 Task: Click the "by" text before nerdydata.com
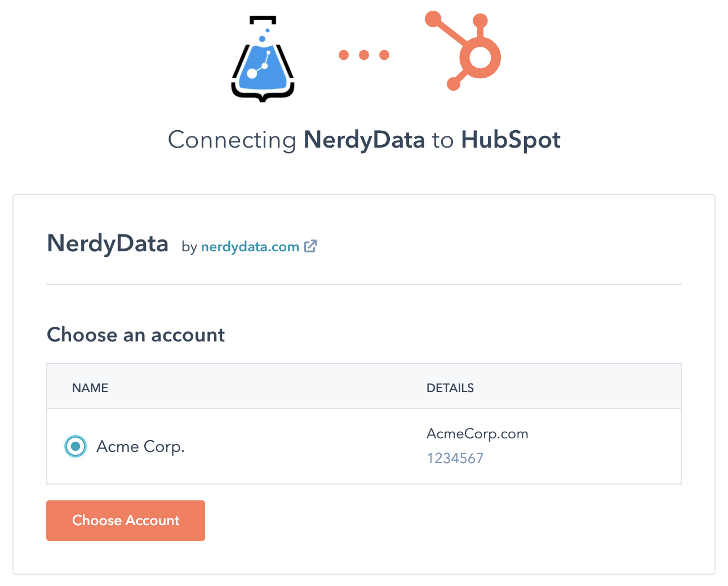(189, 247)
